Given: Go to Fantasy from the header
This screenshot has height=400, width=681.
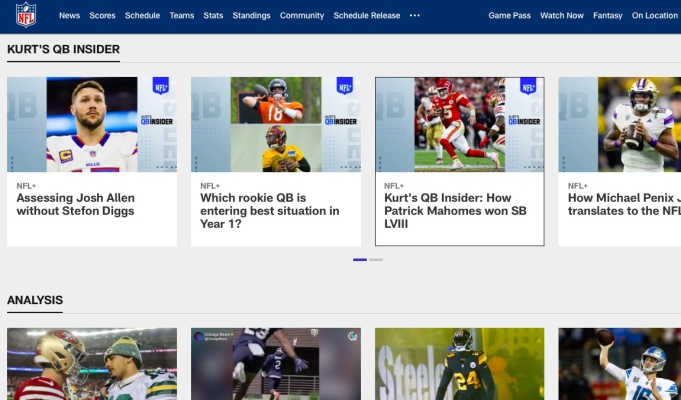Looking at the screenshot, I should pyautogui.click(x=608, y=16).
